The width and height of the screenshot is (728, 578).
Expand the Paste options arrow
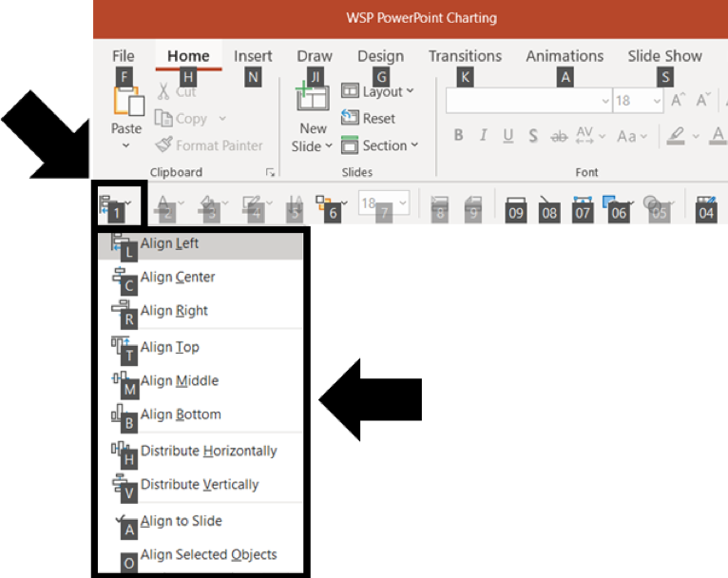[x=125, y=145]
